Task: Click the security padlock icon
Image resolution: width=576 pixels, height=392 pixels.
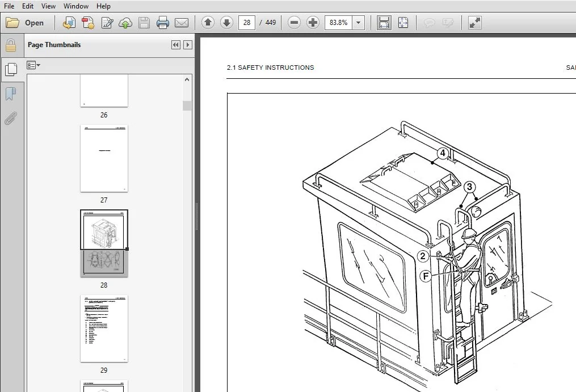Action: [11, 45]
